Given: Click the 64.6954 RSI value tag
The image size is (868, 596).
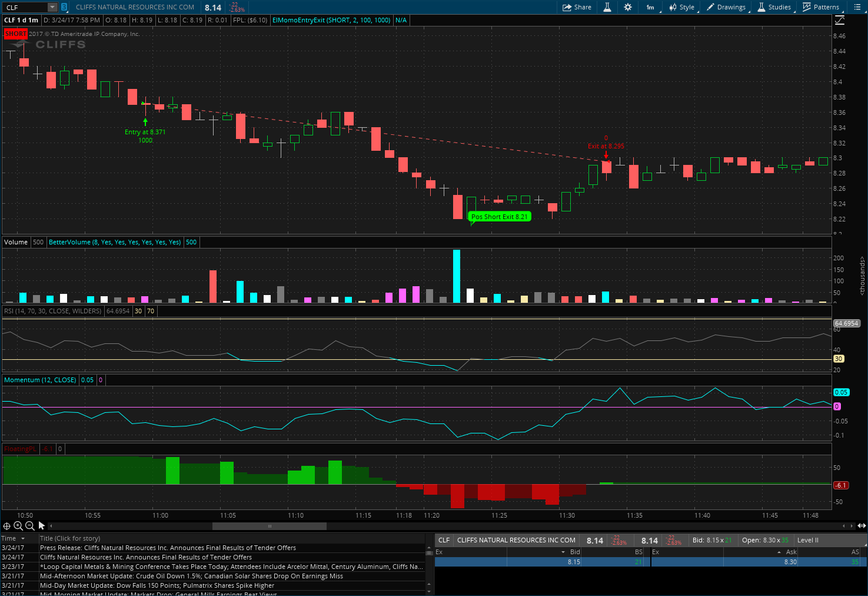Looking at the screenshot, I should [846, 323].
